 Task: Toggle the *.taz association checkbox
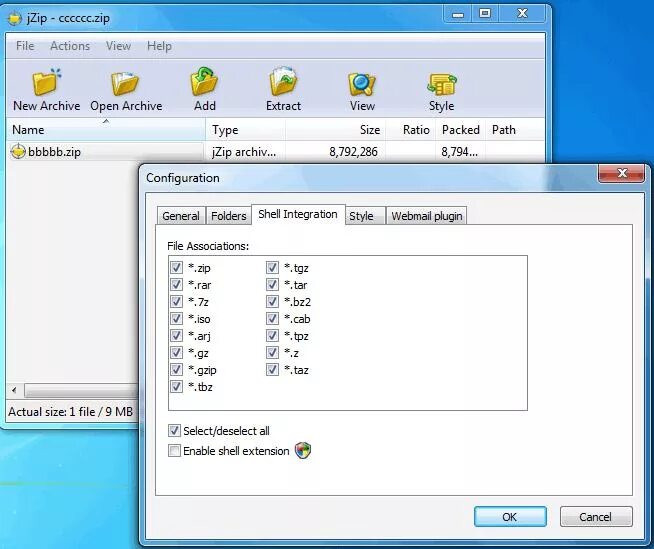pos(272,369)
